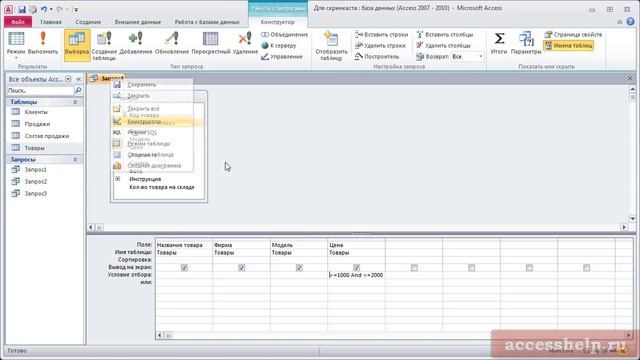Uncheck Вывод на экран for Модель

[x=299, y=268]
